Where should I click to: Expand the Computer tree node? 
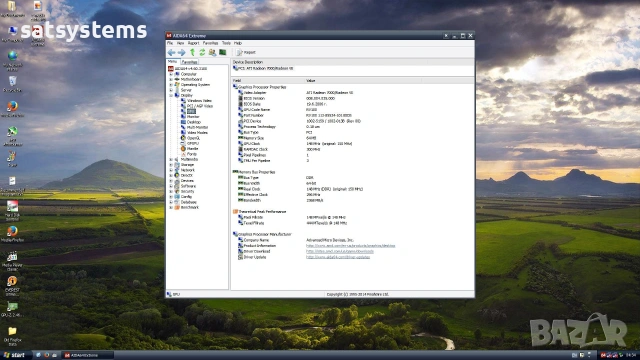pyautogui.click(x=171, y=74)
